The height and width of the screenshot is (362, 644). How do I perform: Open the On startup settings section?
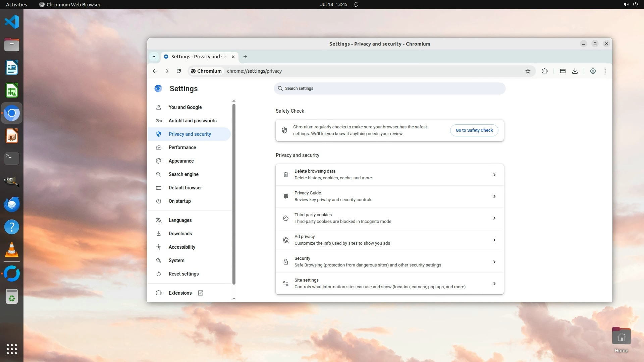coord(180,201)
